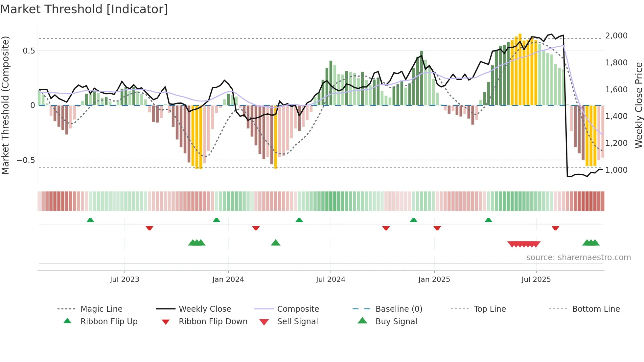Click the Buy Signal legend marker
This screenshot has height=362, width=644.
tap(362, 321)
